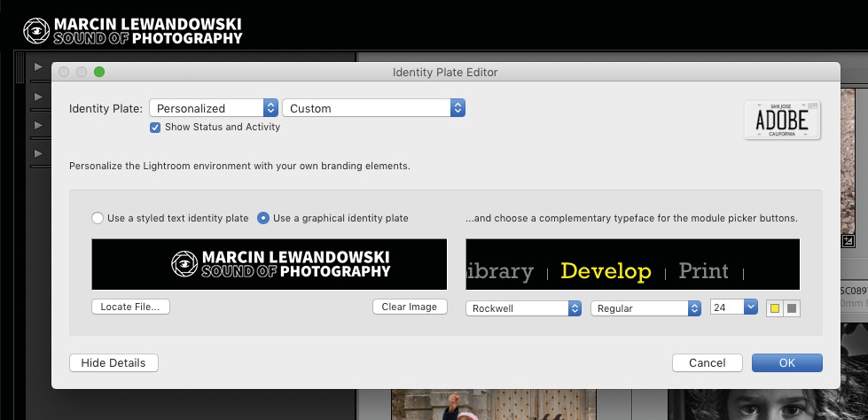Screen dimensions: 868x420
Task: Click the OK button
Action: click(786, 363)
